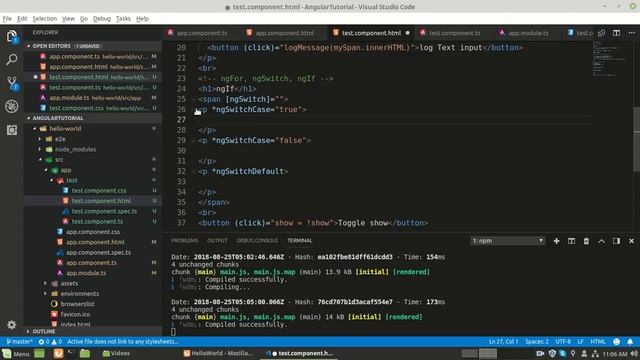Open the Manage gear menu
640x360 pixels.
coord(12,325)
